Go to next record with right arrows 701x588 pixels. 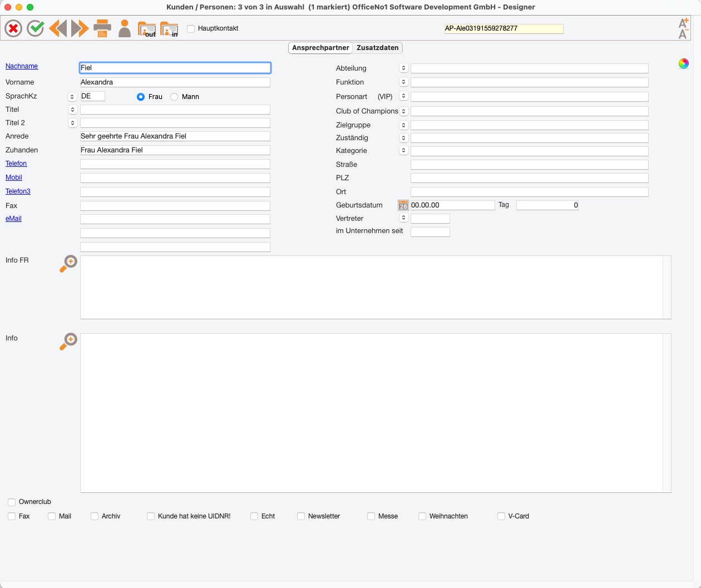[80, 28]
